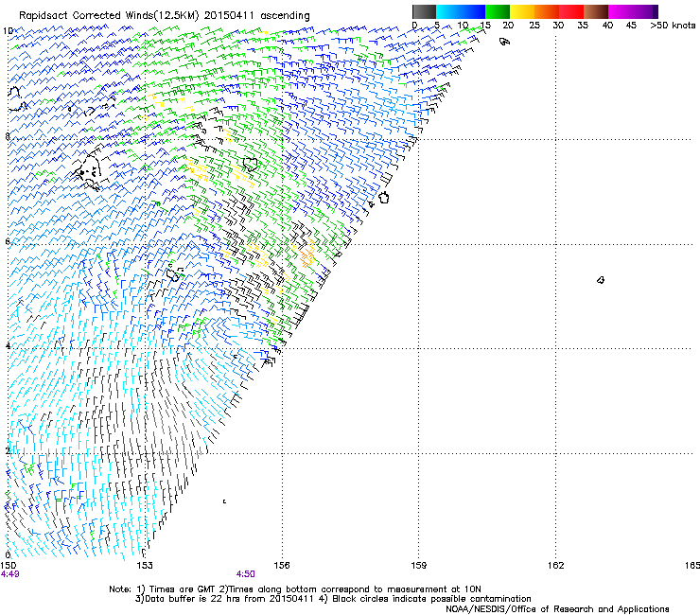Click latitude label '6' on left axis
This screenshot has height=615, width=700.
pyautogui.click(x=8, y=241)
